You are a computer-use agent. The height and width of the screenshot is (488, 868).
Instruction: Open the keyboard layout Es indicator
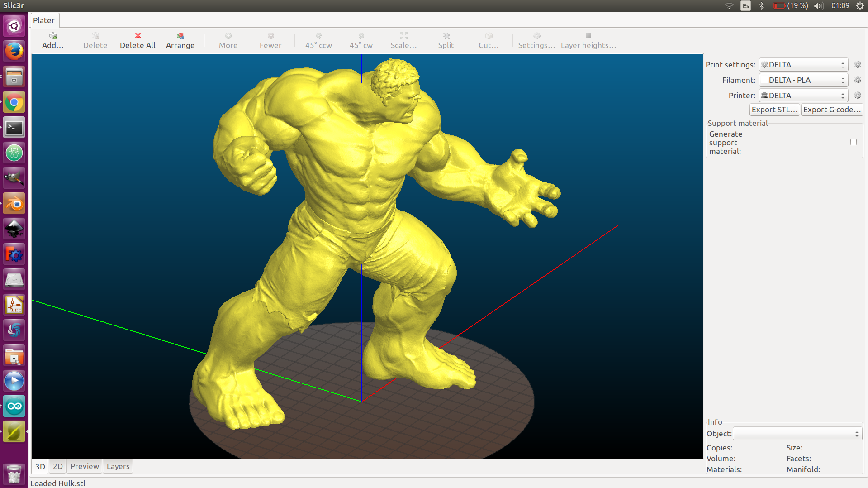746,6
